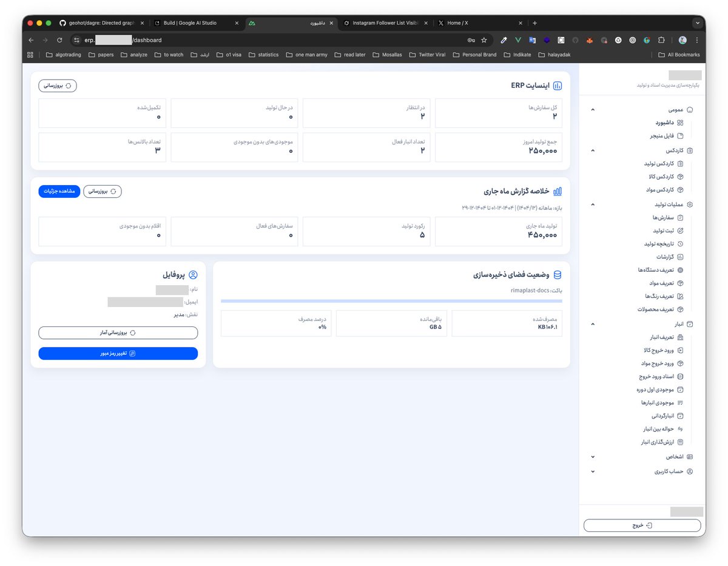The width and height of the screenshot is (728, 566).
Task: Click تغییر رمز عبور button
Action: tap(118, 353)
